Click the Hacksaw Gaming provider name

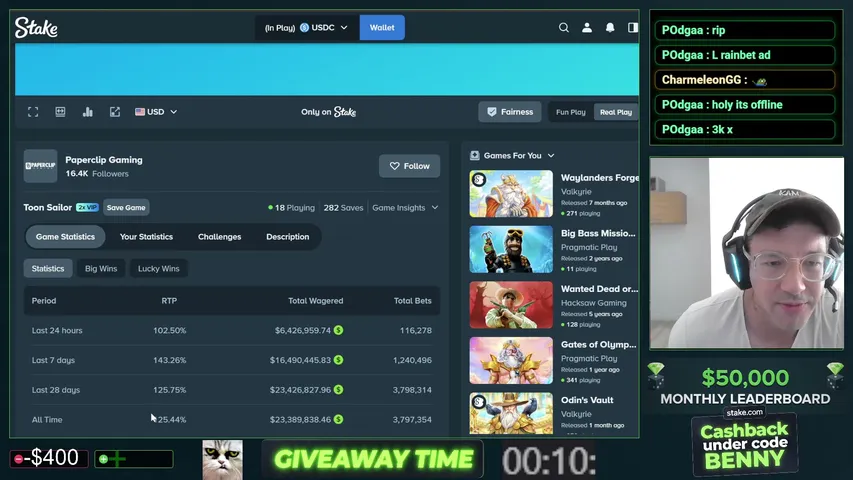tap(594, 303)
